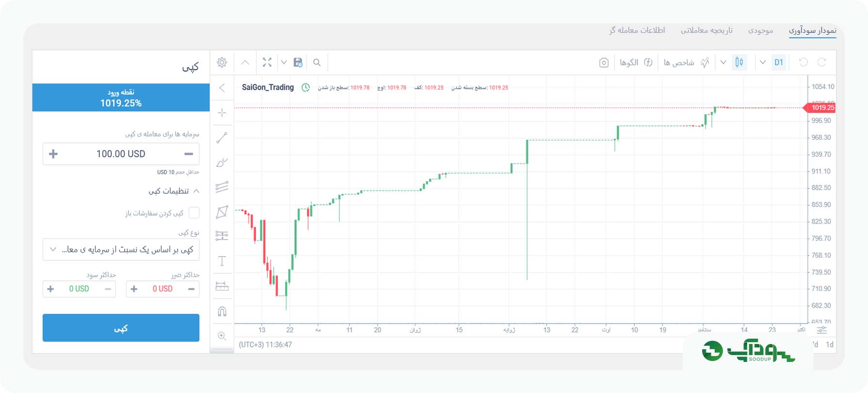Select the price measure ruler tool
Viewport: 868px width, 393px height.
[222, 286]
